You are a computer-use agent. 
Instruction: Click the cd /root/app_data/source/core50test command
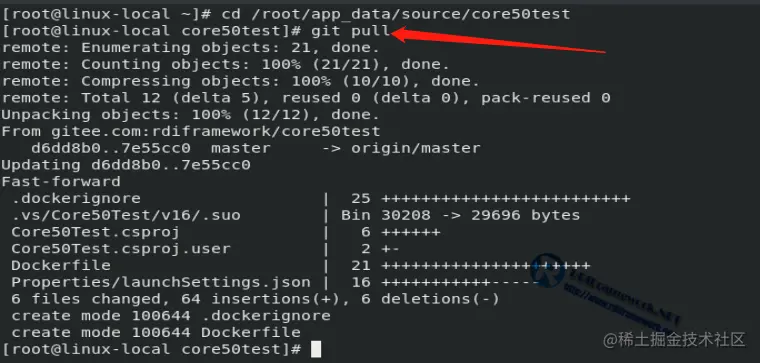click(x=396, y=14)
